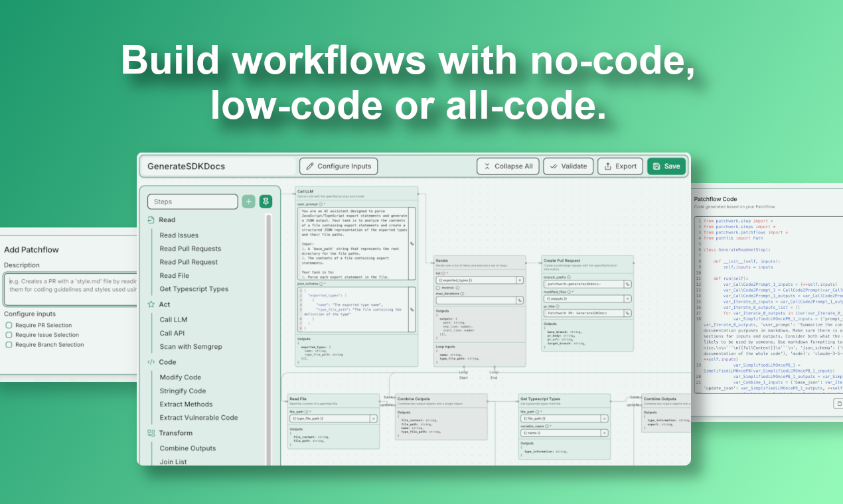
Task: Select Read File step in sidebar
Action: (175, 275)
